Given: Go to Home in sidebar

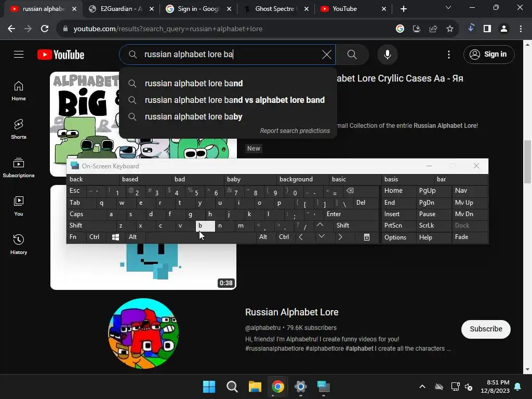Looking at the screenshot, I should (19, 91).
